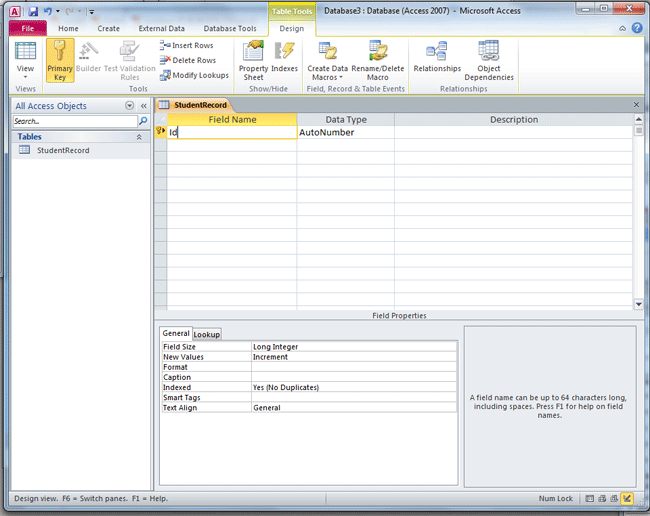This screenshot has height=516, width=650.
Task: Select the General properties tab
Action: tap(176, 333)
